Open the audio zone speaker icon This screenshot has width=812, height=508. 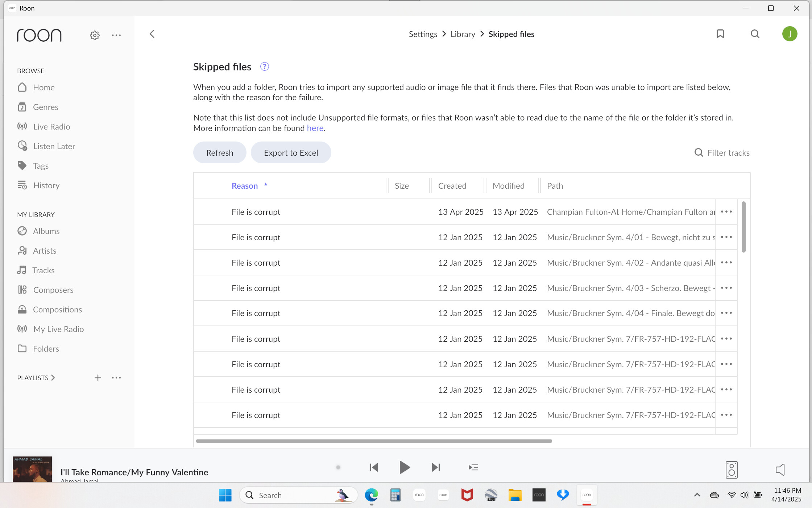(732, 470)
